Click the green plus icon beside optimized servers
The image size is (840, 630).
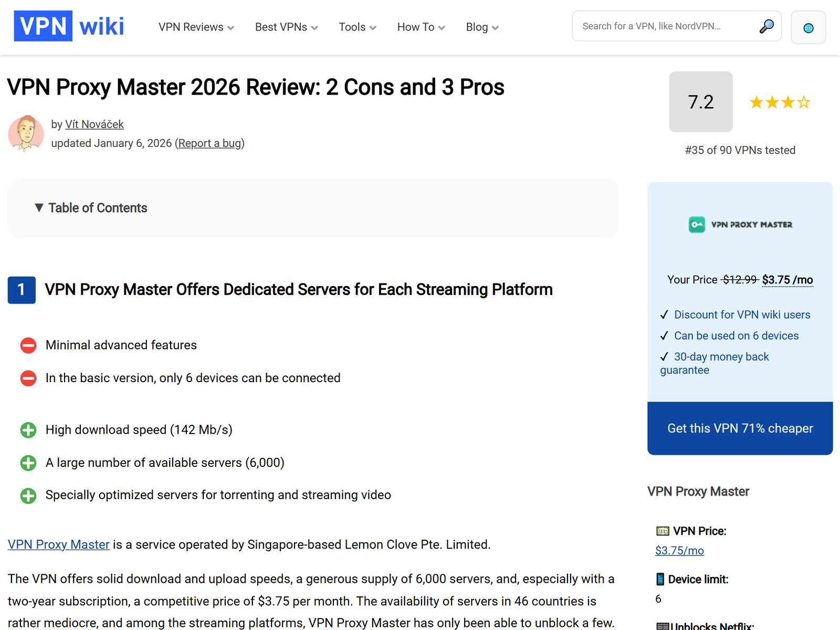coord(28,495)
